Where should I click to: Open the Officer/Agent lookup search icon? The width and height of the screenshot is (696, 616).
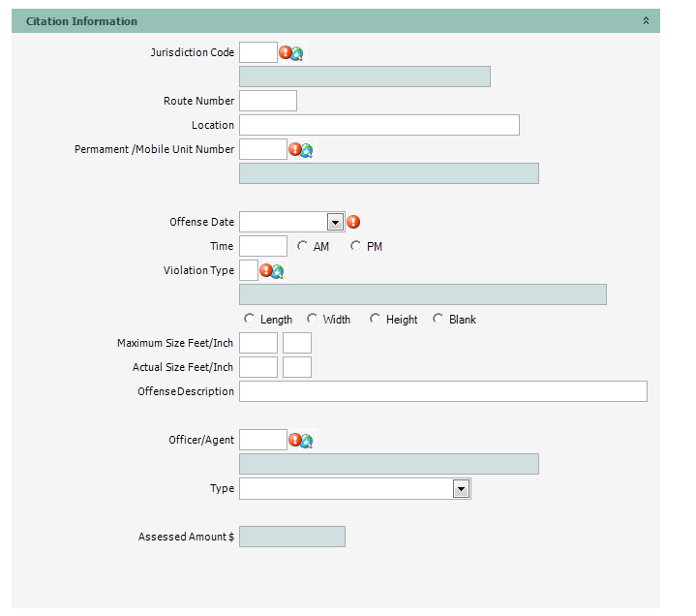[307, 441]
